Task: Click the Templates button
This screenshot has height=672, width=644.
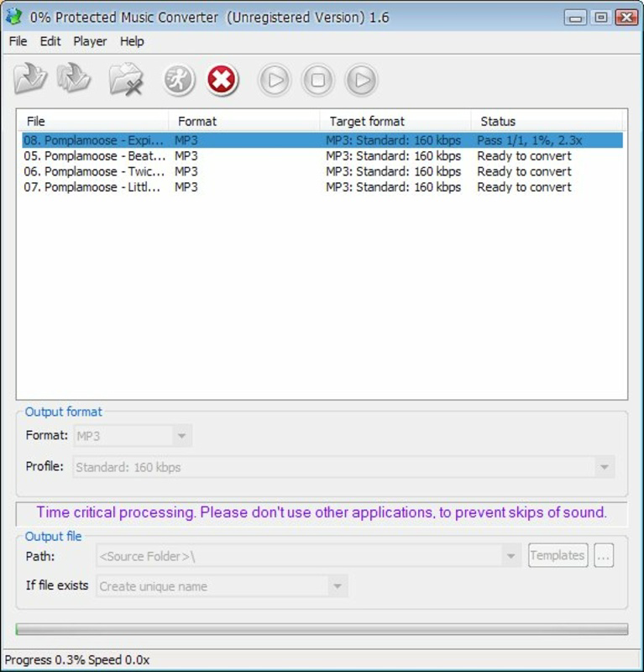Action: point(558,555)
